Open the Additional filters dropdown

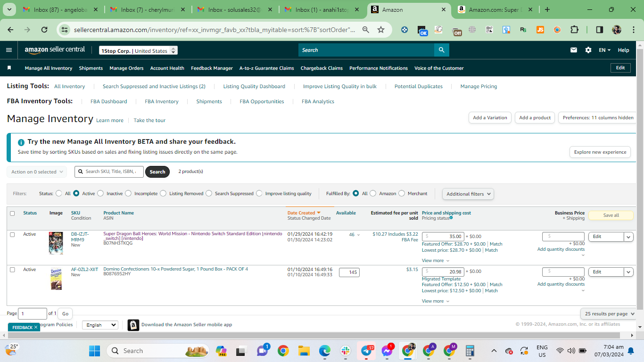click(468, 194)
